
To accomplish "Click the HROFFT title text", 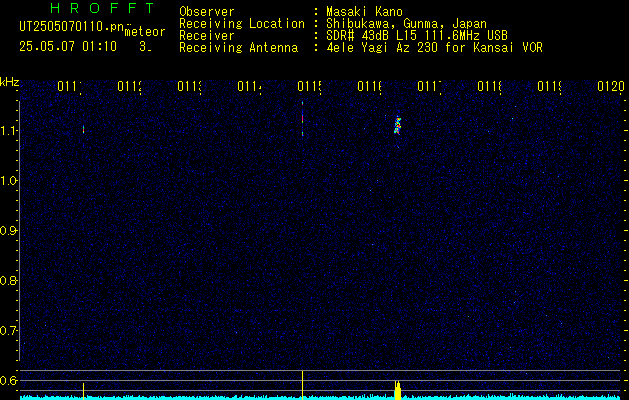I will coord(103,8).
